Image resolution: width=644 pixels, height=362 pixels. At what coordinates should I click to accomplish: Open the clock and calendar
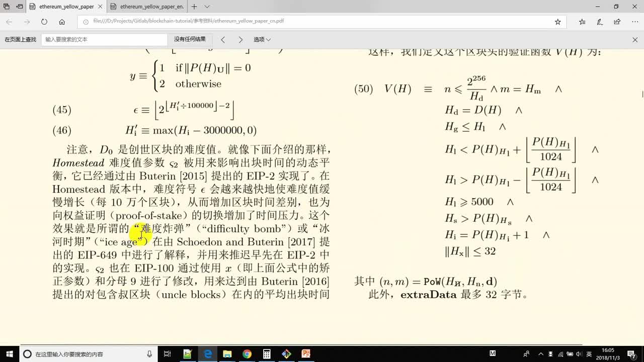pyautogui.click(x=608, y=353)
